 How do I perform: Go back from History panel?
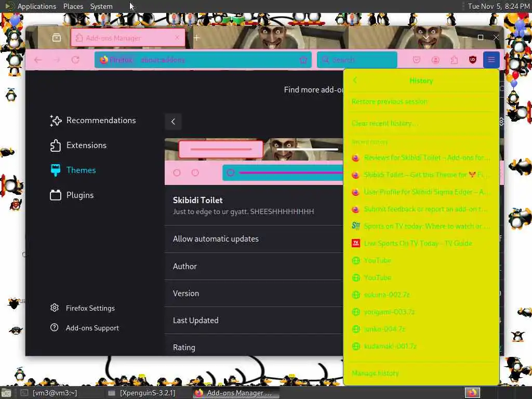355,81
